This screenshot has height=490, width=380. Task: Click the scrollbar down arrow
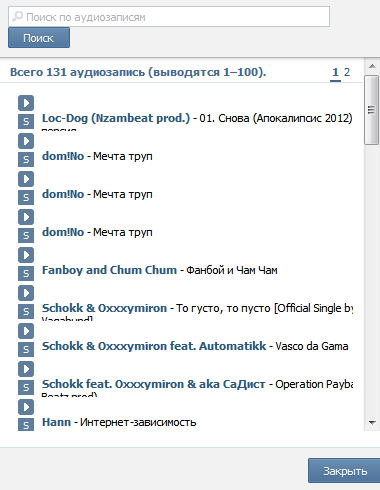[x=372, y=423]
